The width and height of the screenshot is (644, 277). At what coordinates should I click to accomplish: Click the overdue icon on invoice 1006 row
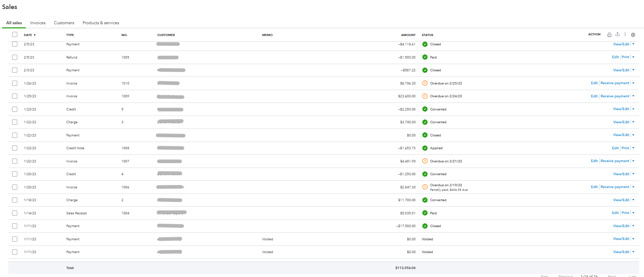pos(425,187)
